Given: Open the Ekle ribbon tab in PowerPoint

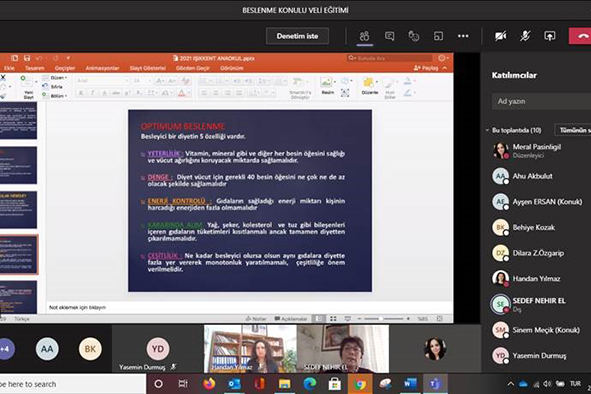Looking at the screenshot, I should click(9, 68).
